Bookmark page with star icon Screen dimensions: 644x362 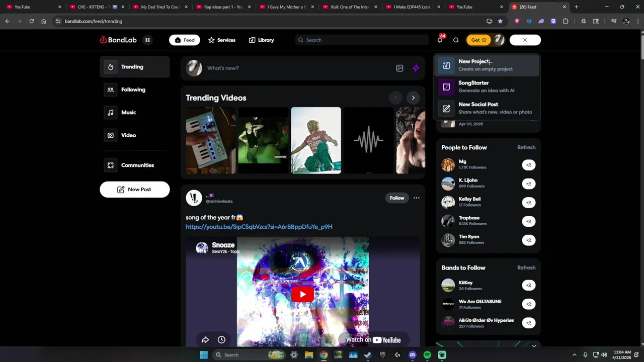(x=500, y=21)
